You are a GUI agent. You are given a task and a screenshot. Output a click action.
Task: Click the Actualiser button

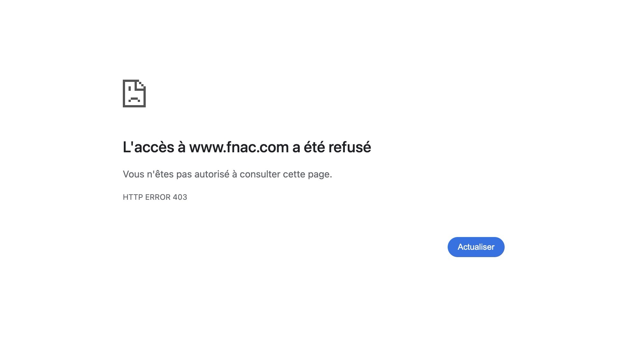476,247
